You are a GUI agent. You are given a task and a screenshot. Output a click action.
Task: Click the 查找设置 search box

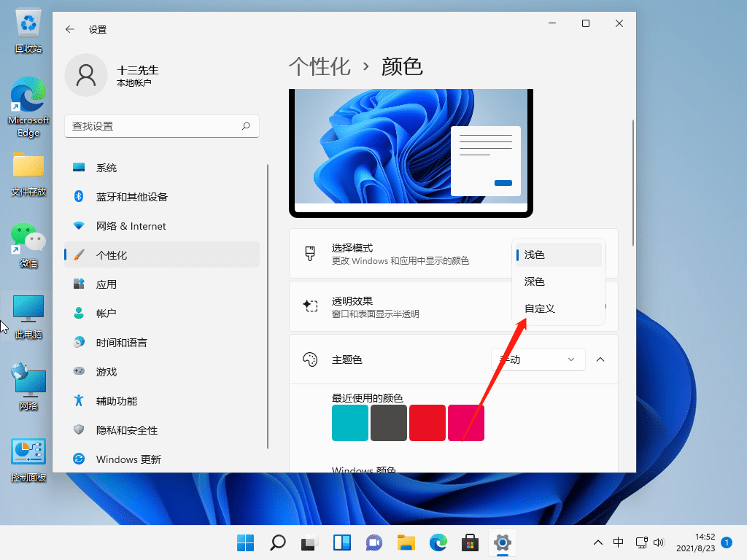coord(162,126)
